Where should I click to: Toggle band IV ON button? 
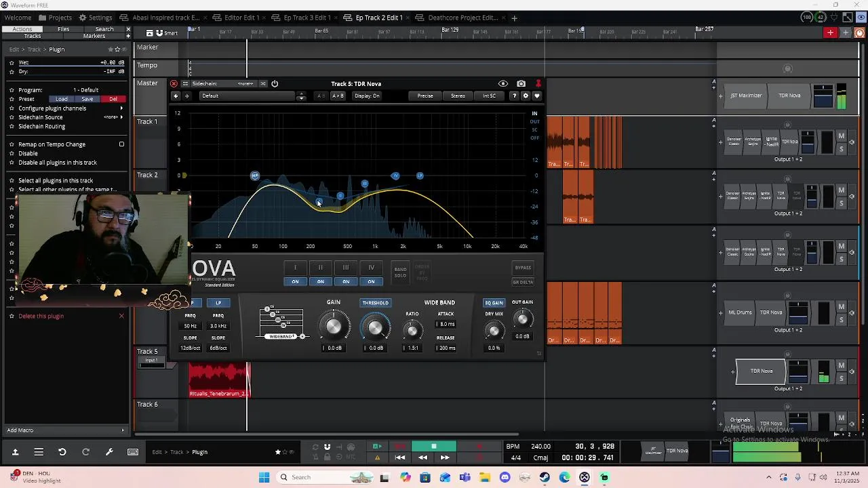click(x=371, y=281)
